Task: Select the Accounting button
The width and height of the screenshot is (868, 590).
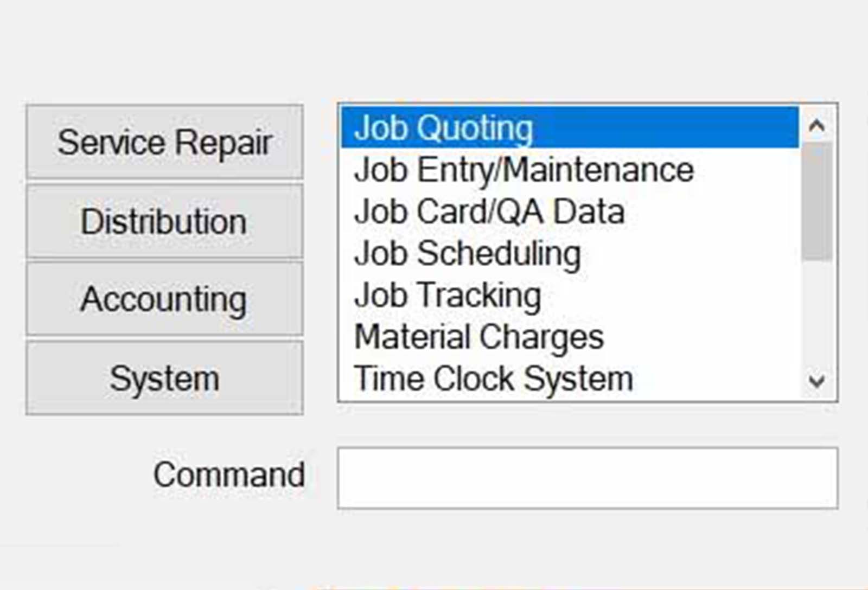Action: click(164, 299)
